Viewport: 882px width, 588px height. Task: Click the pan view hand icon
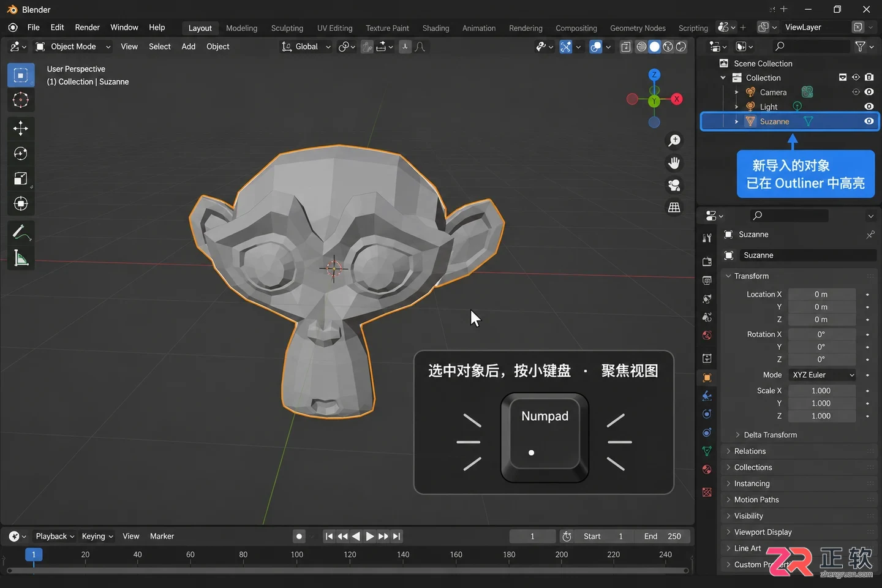(674, 163)
